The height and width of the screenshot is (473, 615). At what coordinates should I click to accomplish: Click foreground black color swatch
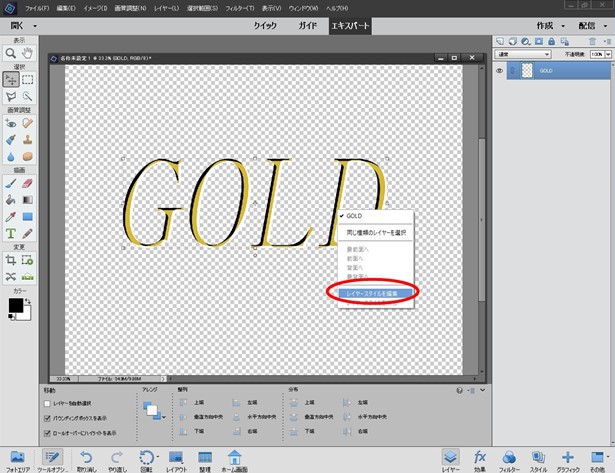[x=16, y=306]
